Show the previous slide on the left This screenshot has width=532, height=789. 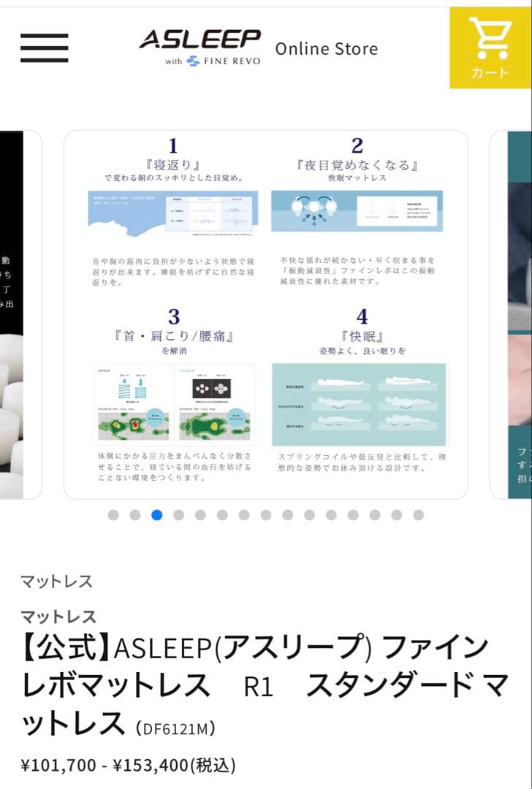coord(20,314)
